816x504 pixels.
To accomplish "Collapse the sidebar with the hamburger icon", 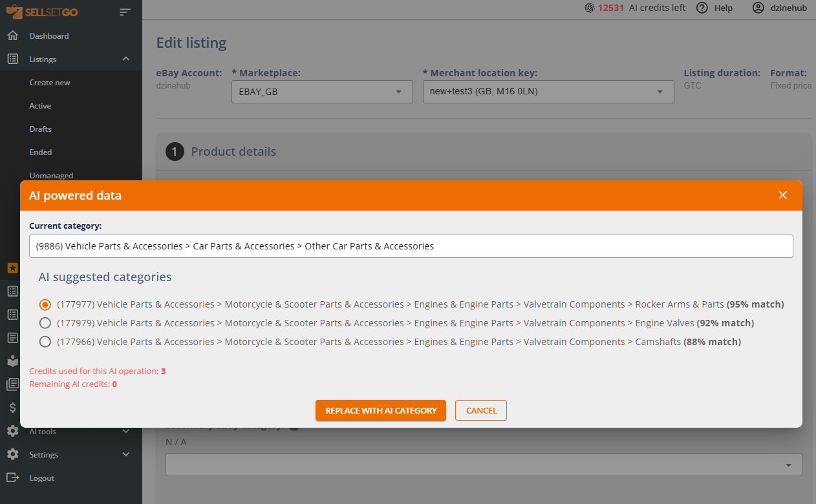I will [x=125, y=12].
